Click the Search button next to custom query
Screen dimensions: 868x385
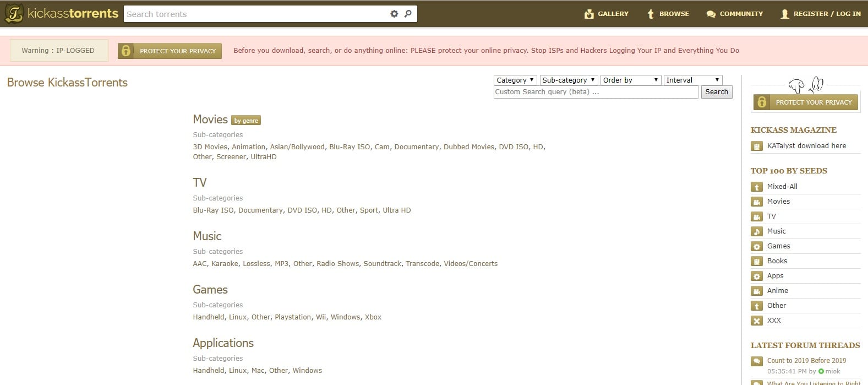pyautogui.click(x=717, y=92)
